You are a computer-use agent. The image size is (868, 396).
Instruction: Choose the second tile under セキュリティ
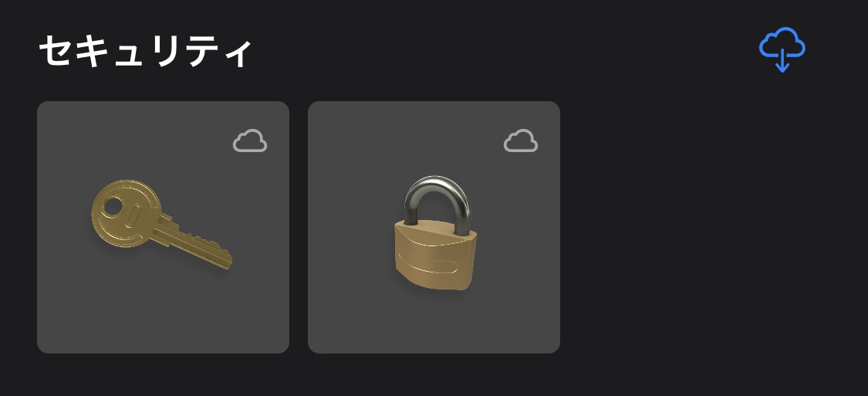click(x=434, y=227)
